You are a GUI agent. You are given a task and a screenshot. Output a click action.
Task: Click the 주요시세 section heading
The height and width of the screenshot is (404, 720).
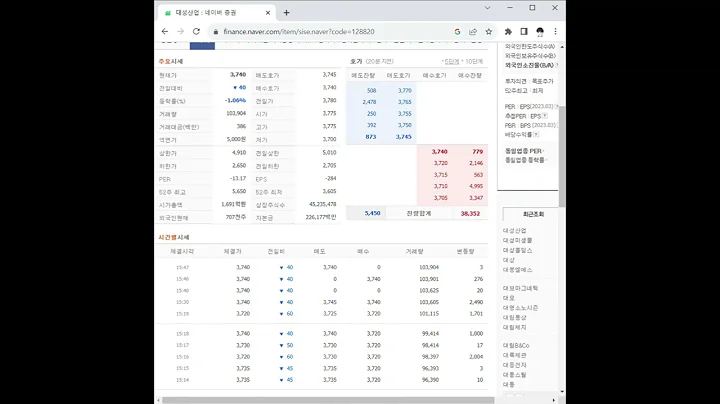coord(171,62)
